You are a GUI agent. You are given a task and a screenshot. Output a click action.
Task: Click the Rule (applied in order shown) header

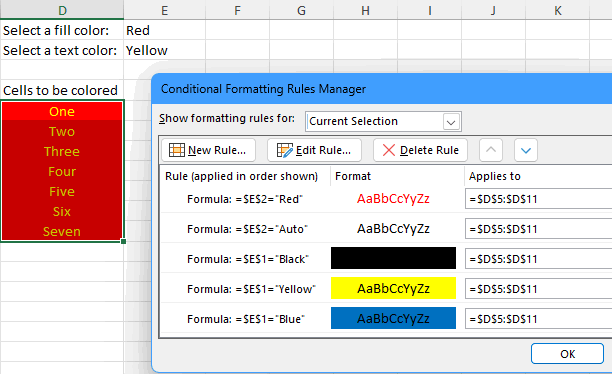click(x=241, y=176)
